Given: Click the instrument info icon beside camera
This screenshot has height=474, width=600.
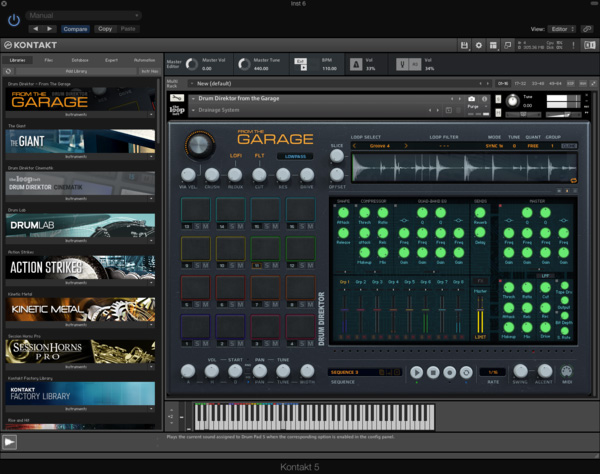Looking at the screenshot, I should pos(484,99).
